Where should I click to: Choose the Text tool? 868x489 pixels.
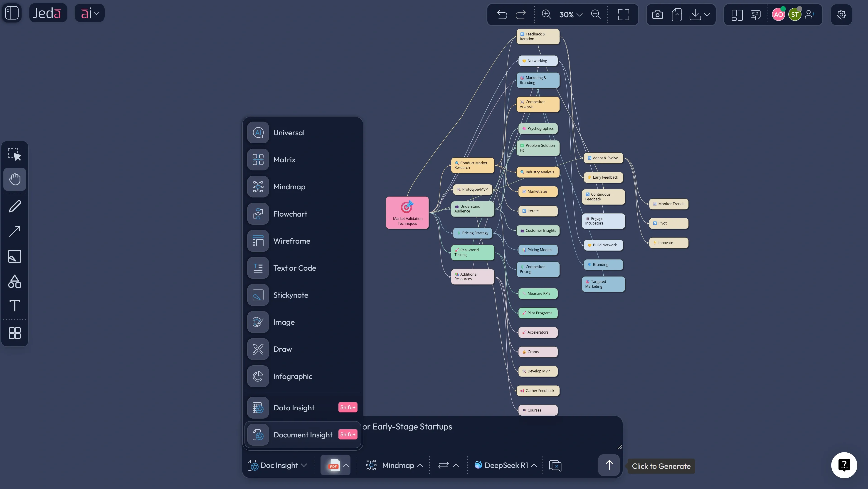15,306
